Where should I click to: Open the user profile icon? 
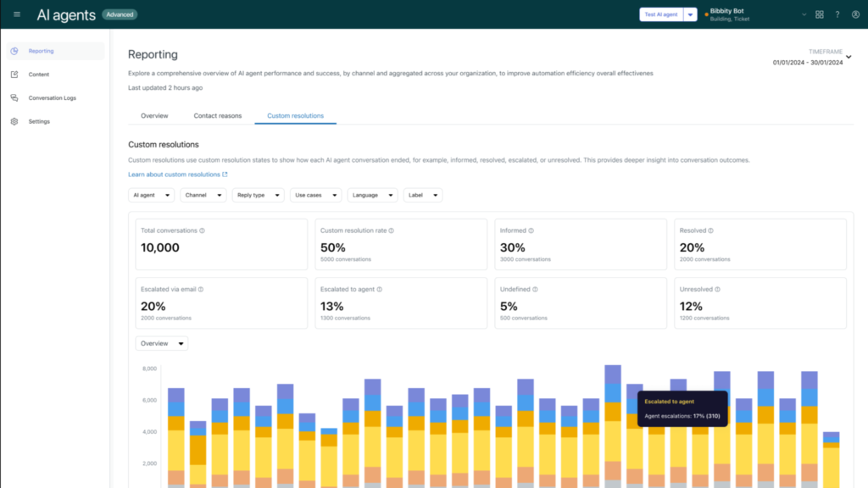855,14
